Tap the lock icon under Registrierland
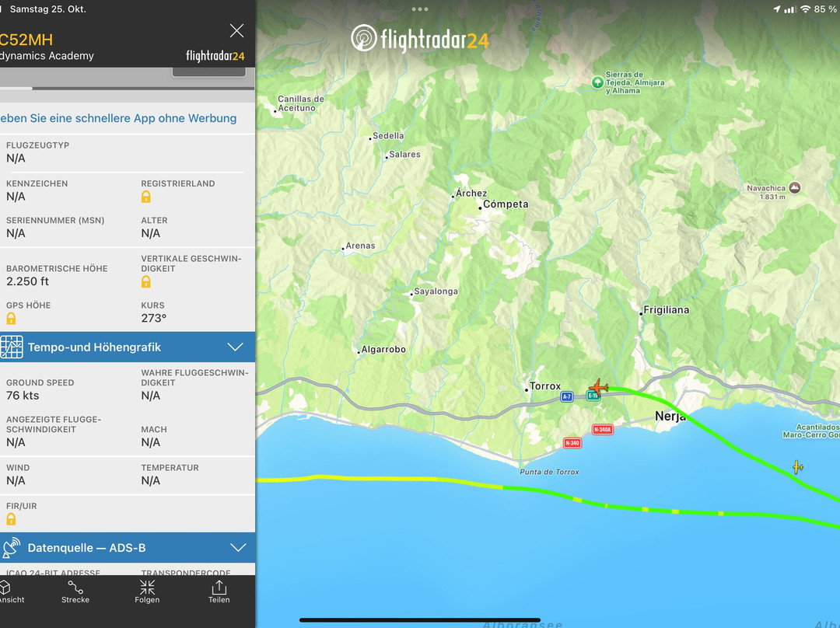 [x=146, y=197]
